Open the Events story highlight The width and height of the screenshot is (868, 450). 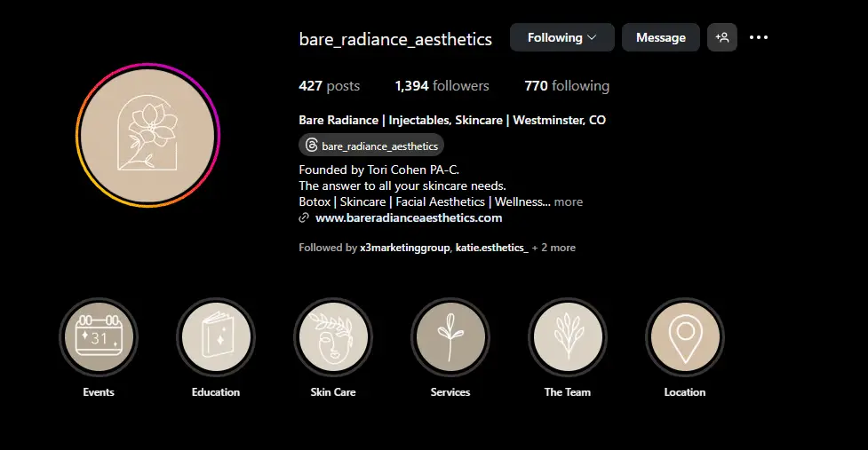(x=99, y=337)
